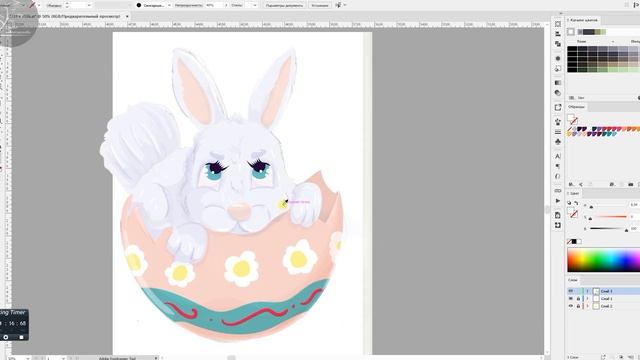Click the Непрозрачность opacity link
The width and height of the screenshot is (640, 360).
(x=188, y=5)
